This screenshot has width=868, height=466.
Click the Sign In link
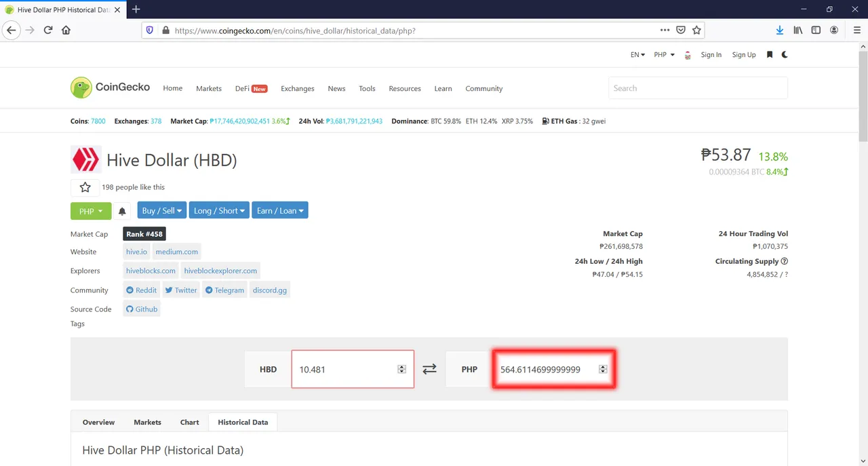coord(711,54)
